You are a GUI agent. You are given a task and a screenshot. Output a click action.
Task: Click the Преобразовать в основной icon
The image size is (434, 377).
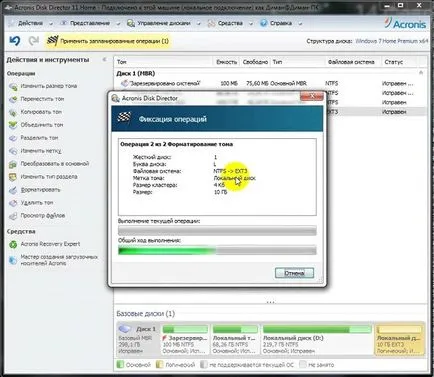tap(13, 164)
